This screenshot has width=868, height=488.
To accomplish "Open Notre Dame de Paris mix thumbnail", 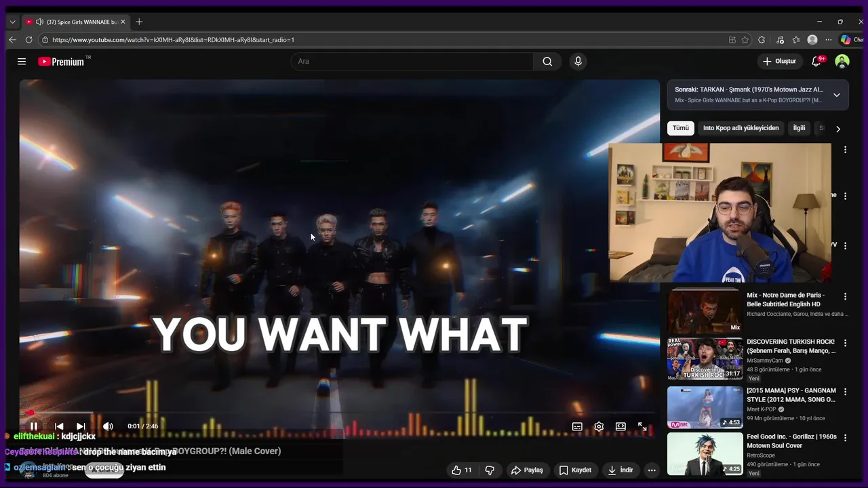I will (x=705, y=311).
